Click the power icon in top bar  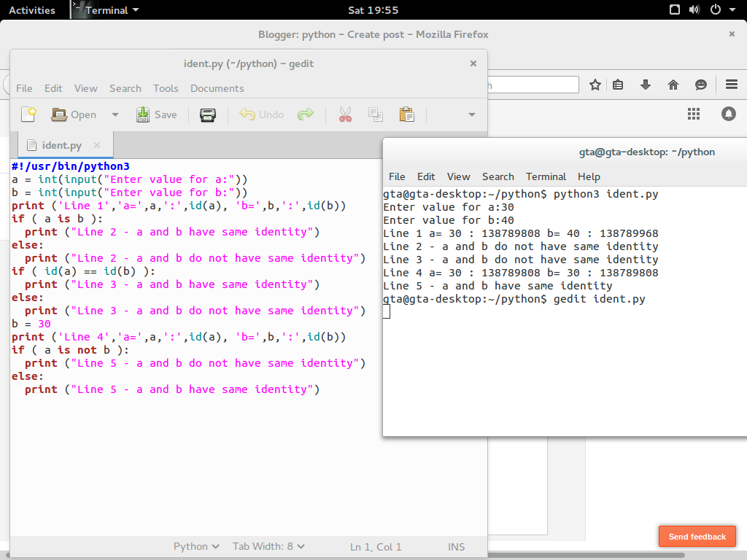716,10
